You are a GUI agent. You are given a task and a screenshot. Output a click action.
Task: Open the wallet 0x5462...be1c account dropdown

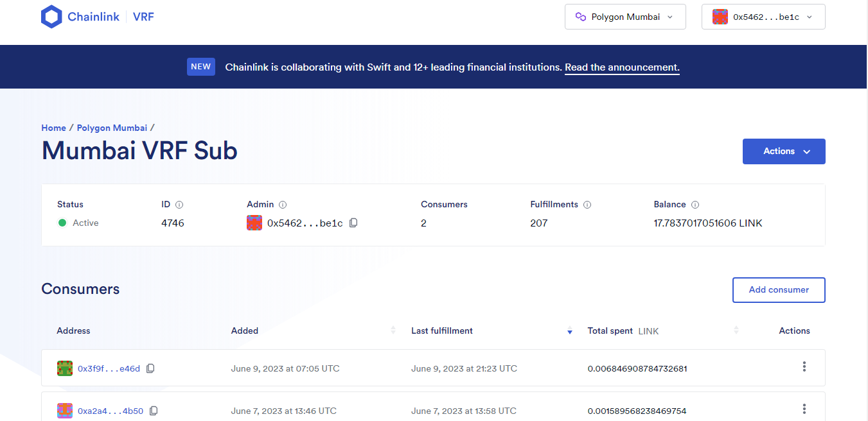click(763, 17)
